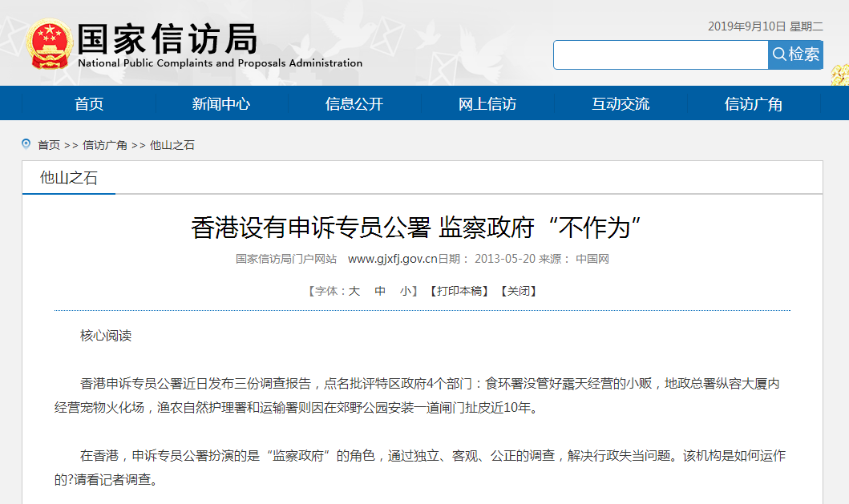Click 打印本稿 to print article
The height and width of the screenshot is (504, 849).
tap(459, 291)
